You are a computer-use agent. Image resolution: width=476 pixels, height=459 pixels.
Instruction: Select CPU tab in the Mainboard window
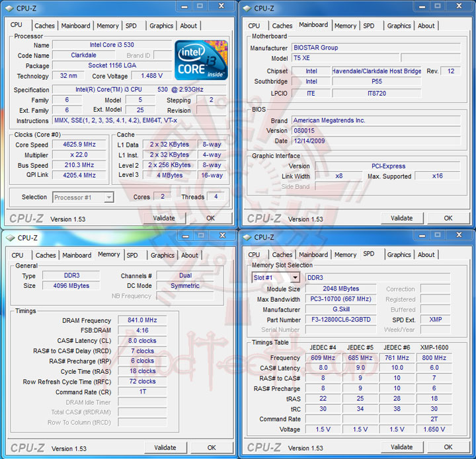coord(254,26)
